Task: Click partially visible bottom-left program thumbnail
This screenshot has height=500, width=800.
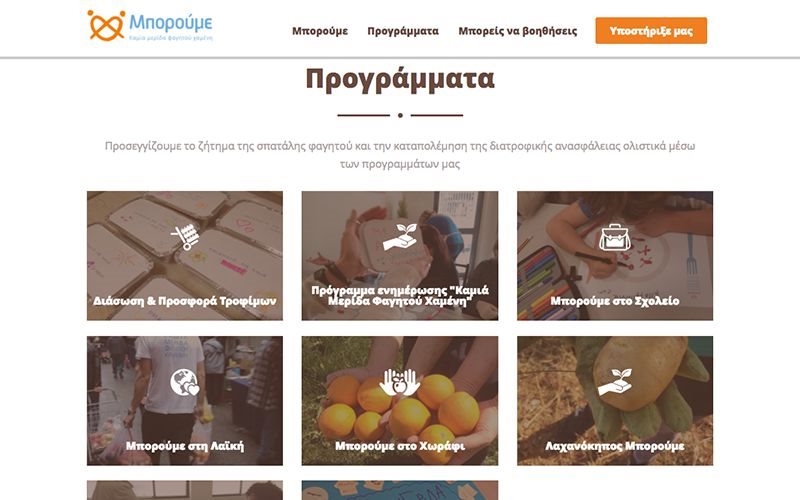Action: [185, 490]
